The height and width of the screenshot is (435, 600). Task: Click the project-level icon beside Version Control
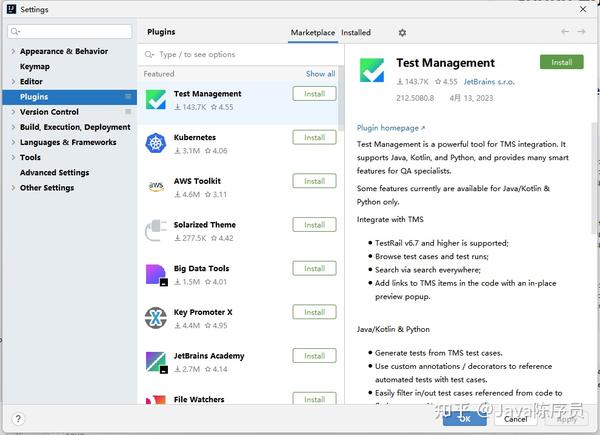tap(128, 112)
